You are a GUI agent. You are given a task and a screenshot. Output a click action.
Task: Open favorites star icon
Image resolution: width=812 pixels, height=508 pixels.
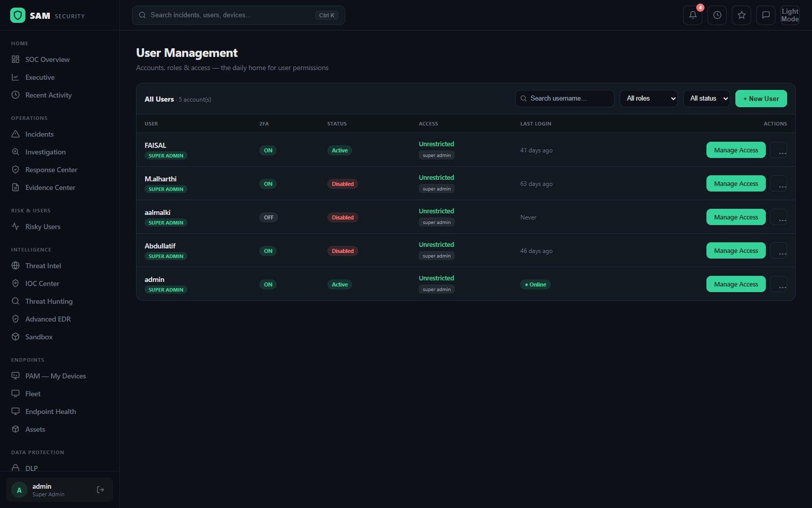pyautogui.click(x=741, y=15)
